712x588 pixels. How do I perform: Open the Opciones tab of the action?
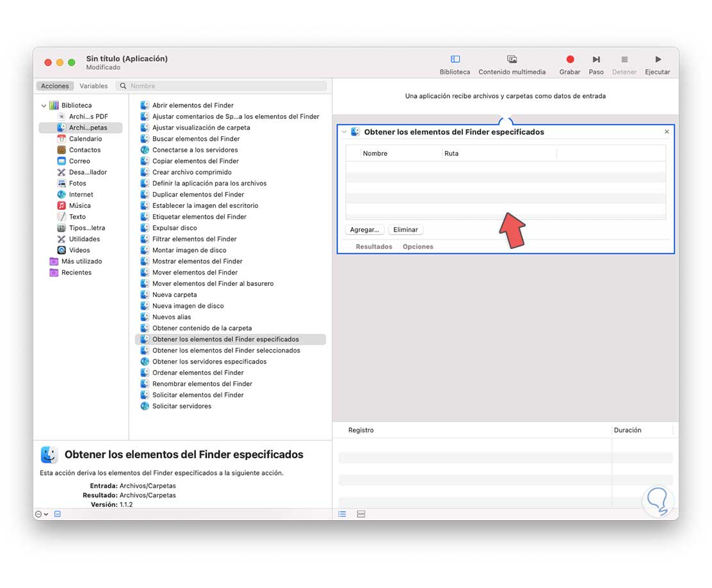pyautogui.click(x=417, y=247)
